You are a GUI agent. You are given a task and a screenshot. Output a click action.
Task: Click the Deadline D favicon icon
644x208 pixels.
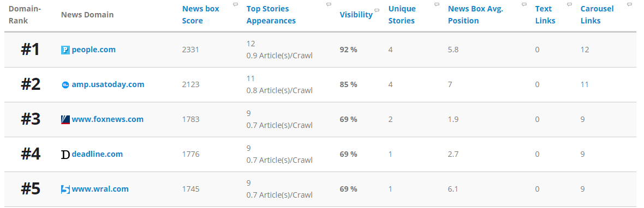coord(65,154)
